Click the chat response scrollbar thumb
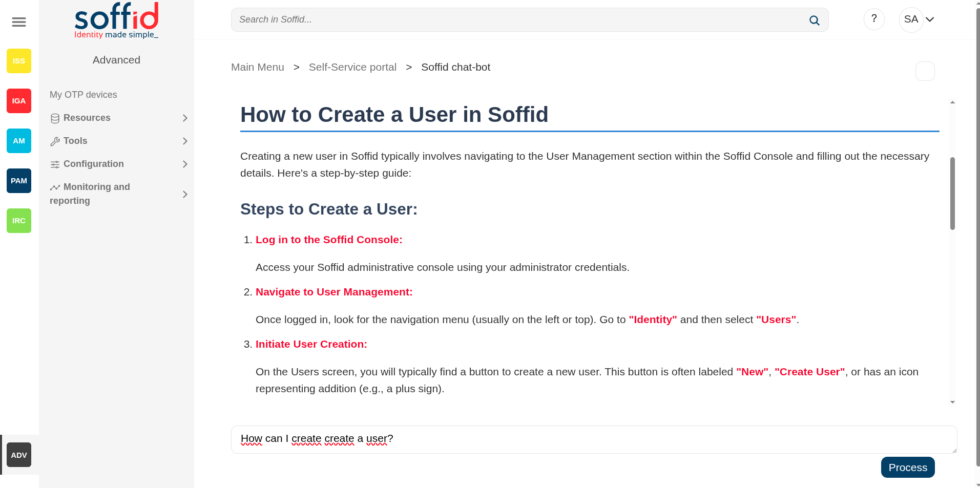Screen dimensions: 980x488 click(952, 194)
